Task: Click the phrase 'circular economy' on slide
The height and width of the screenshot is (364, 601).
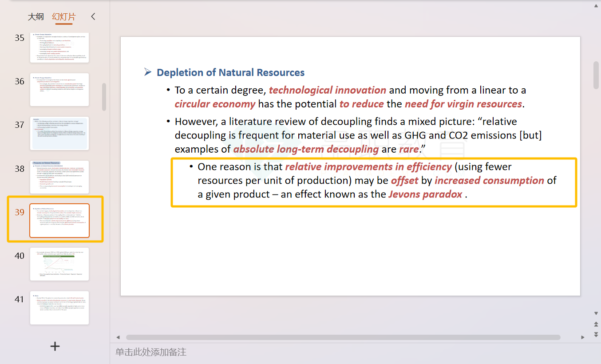Action: pos(215,104)
